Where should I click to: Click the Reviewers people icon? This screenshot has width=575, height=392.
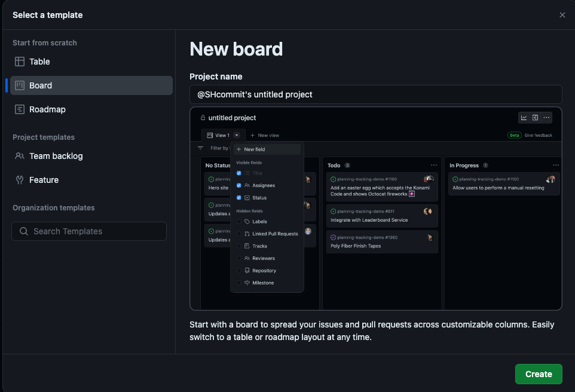(x=247, y=258)
